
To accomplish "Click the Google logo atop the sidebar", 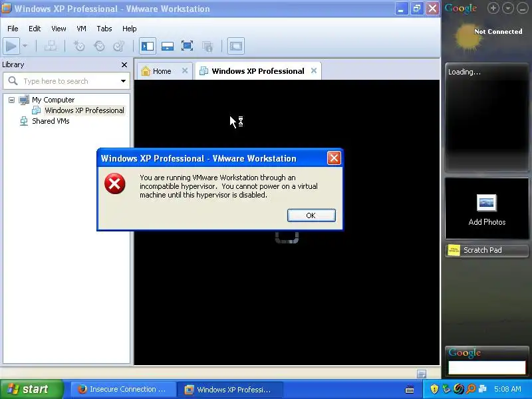I will (x=461, y=9).
